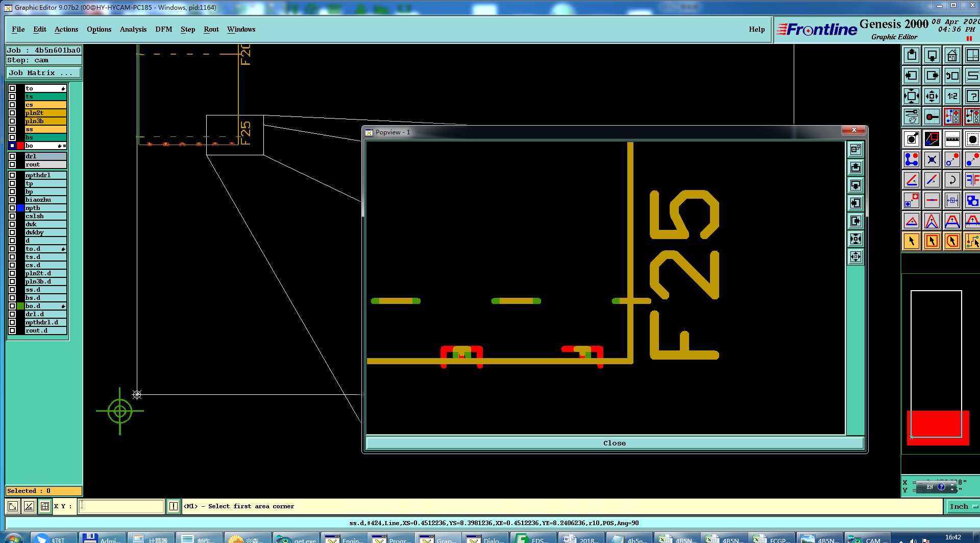Select the zoom area red-blue squares icon
This screenshot has height=543, width=980.
click(932, 139)
